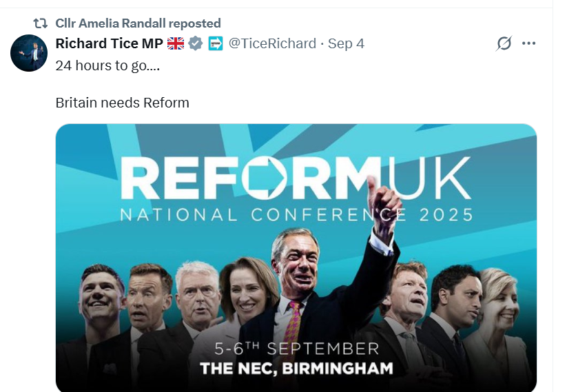Open the tweet author's profile avatar
The width and height of the screenshot is (567, 392).
(x=28, y=53)
